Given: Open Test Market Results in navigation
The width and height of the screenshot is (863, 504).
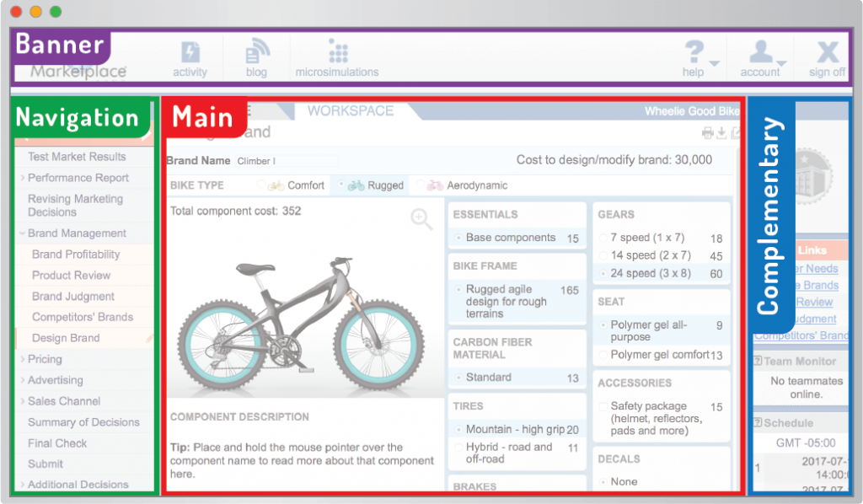Looking at the screenshot, I should tap(77, 157).
